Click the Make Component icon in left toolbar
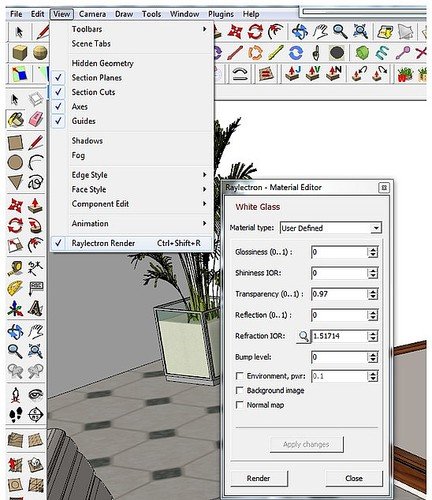The height and width of the screenshot is (500, 432). click(x=35, y=99)
